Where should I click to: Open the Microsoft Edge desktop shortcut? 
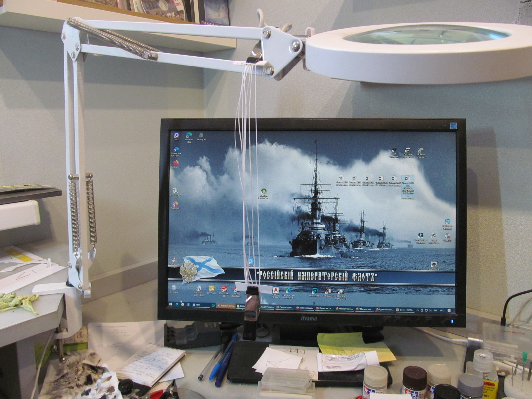coord(189,136)
